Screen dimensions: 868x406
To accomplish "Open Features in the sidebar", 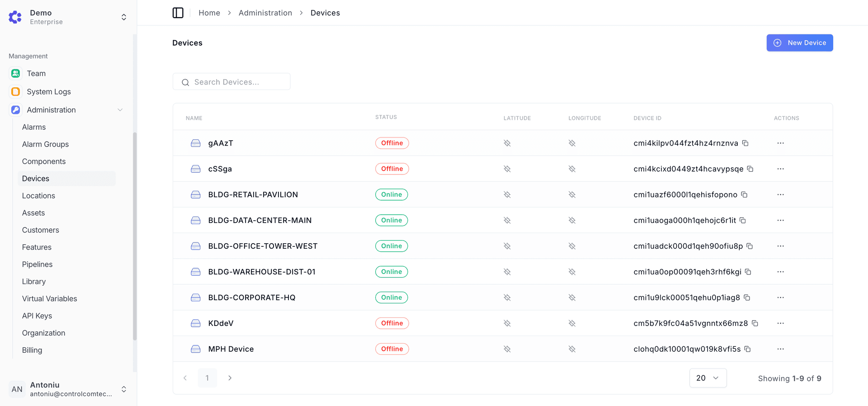I will click(37, 247).
